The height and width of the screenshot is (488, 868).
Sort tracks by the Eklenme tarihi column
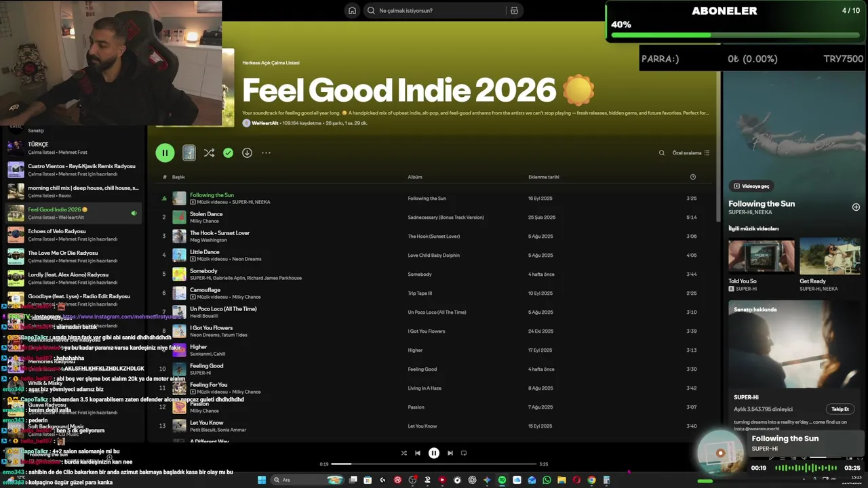coord(544,177)
